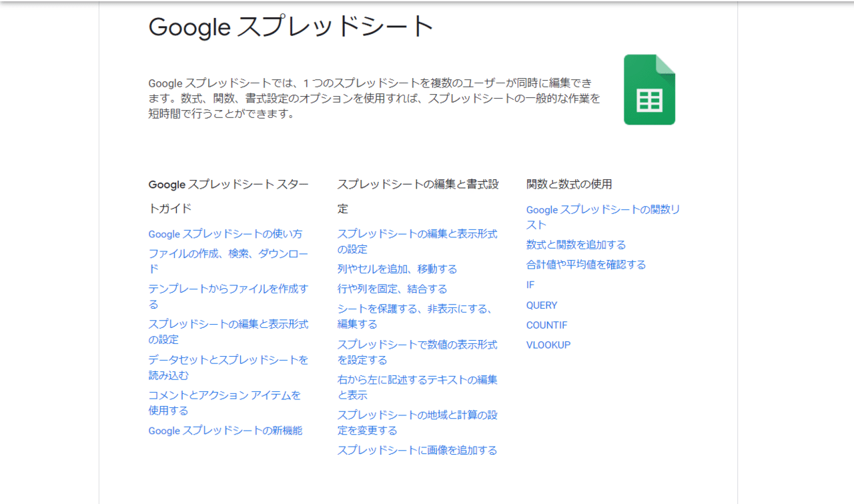This screenshot has height=504, width=854.
Task: Open '行や列を固定、結合する' link
Action: [392, 289]
